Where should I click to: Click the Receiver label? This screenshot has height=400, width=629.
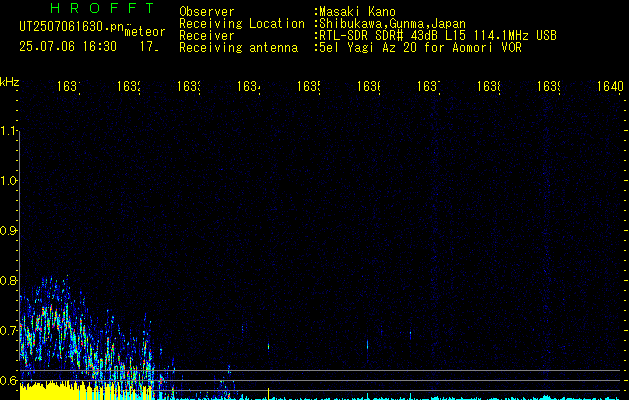pos(207,36)
